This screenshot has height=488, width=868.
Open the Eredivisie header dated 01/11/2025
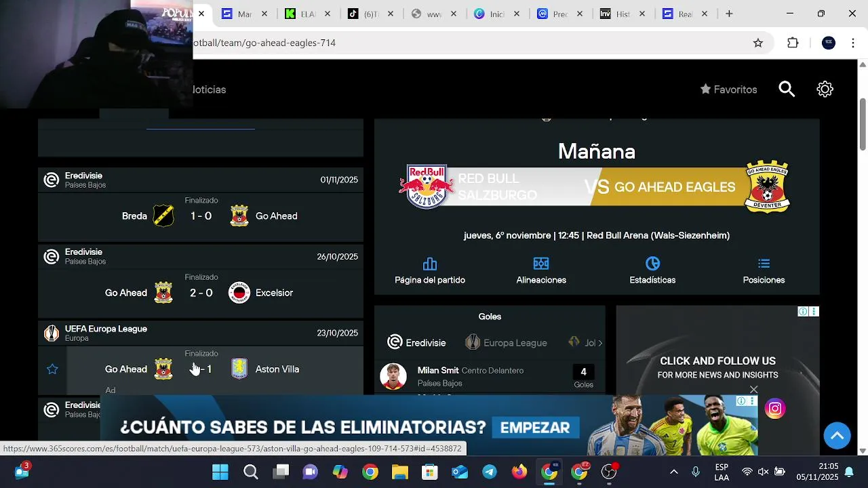tap(201, 180)
